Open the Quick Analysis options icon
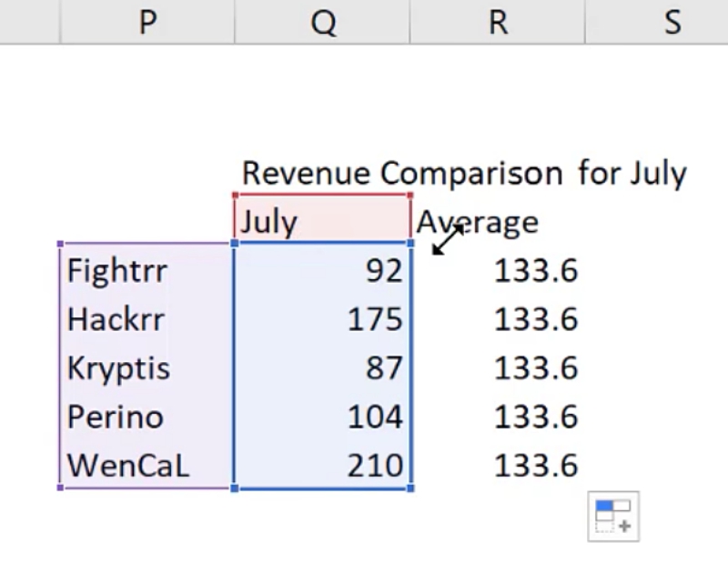 tap(612, 516)
